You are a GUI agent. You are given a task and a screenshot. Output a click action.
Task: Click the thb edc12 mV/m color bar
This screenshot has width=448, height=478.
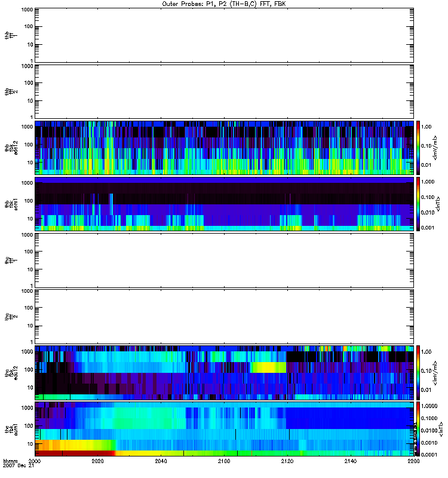coord(419,147)
